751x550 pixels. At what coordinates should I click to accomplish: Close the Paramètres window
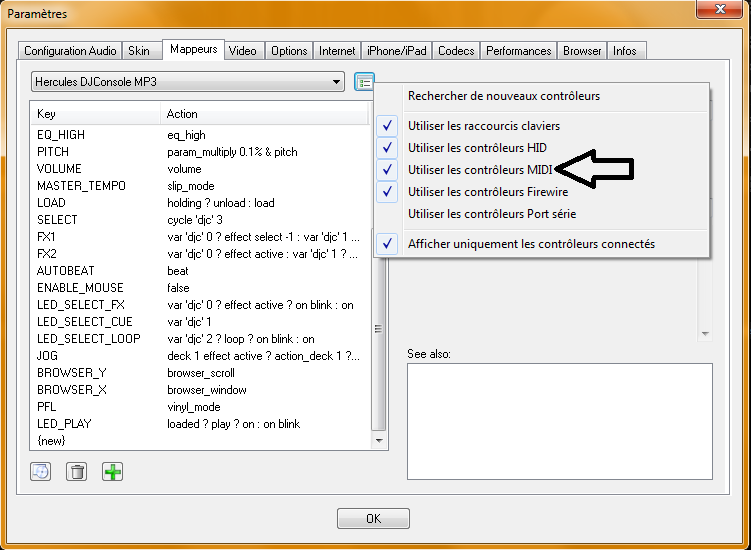[720, 9]
